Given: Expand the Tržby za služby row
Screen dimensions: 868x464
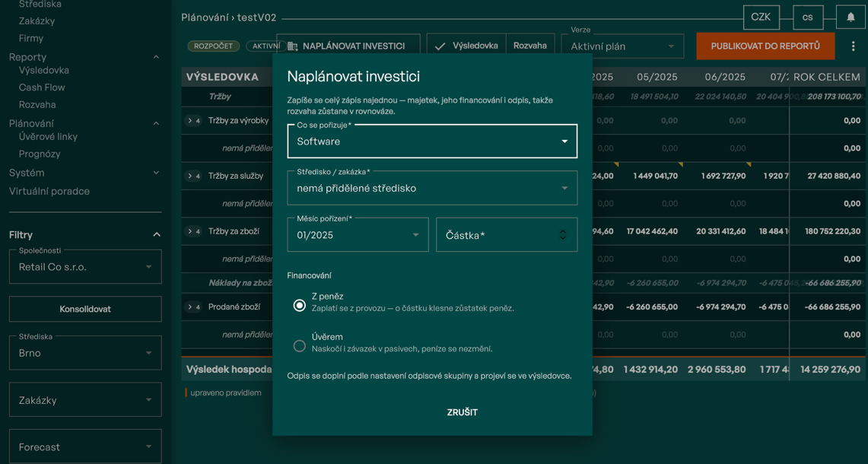Looking at the screenshot, I should pyautogui.click(x=193, y=176).
